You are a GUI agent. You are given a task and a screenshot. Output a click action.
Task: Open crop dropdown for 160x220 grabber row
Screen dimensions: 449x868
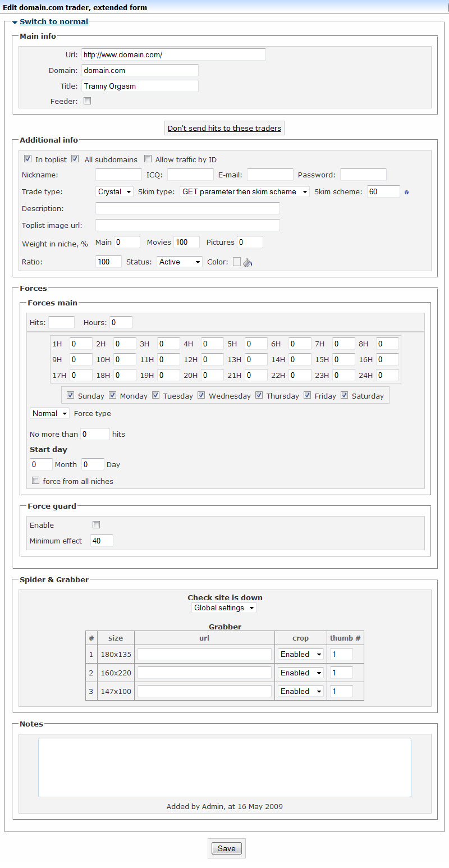[x=301, y=673]
